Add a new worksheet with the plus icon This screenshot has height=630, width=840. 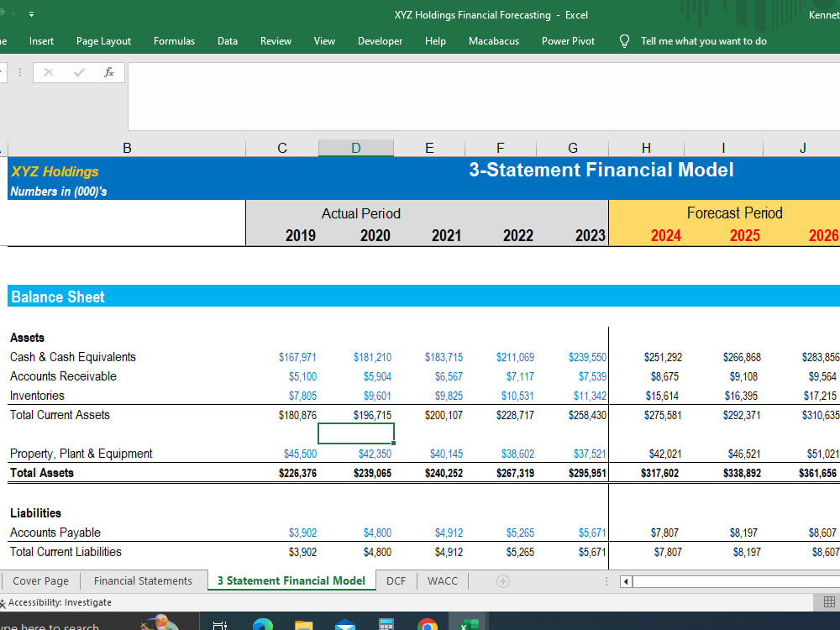pos(502,580)
